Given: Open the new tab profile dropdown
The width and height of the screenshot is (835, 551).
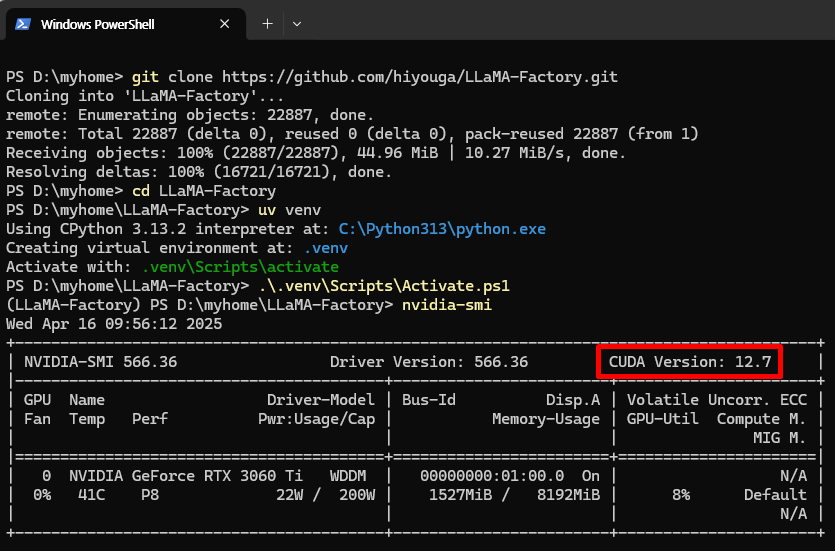Looking at the screenshot, I should click(297, 24).
